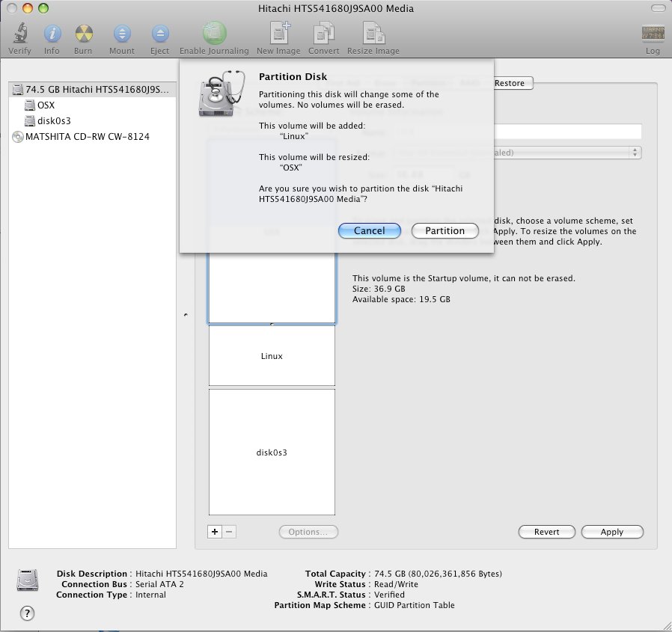The image size is (672, 632).
Task: Select the highlighted OSX partition block
Action: [x=272, y=288]
